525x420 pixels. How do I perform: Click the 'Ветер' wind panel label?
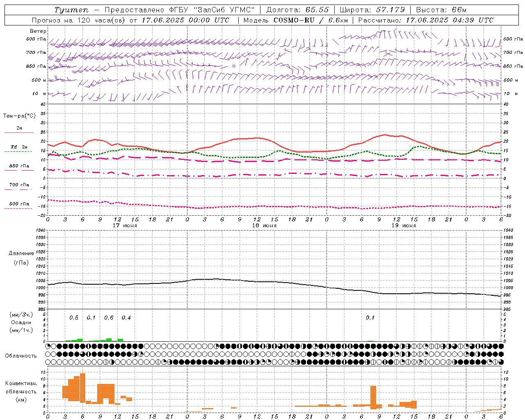[x=38, y=31]
